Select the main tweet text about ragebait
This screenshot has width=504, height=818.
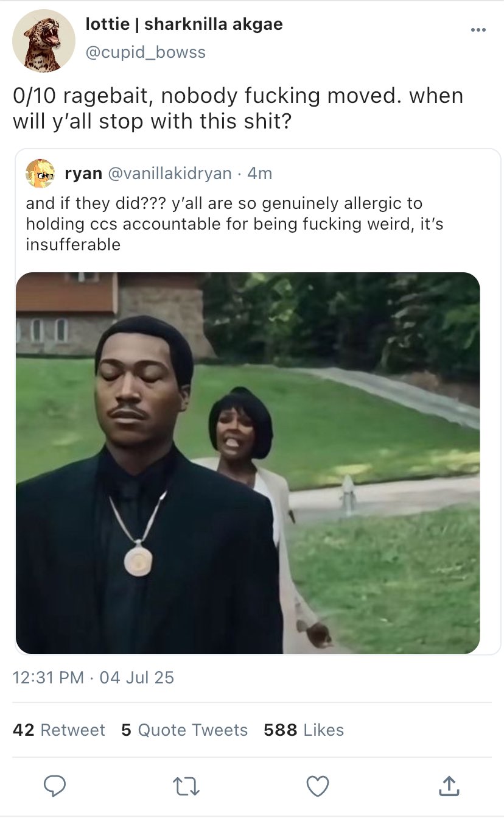(x=238, y=108)
